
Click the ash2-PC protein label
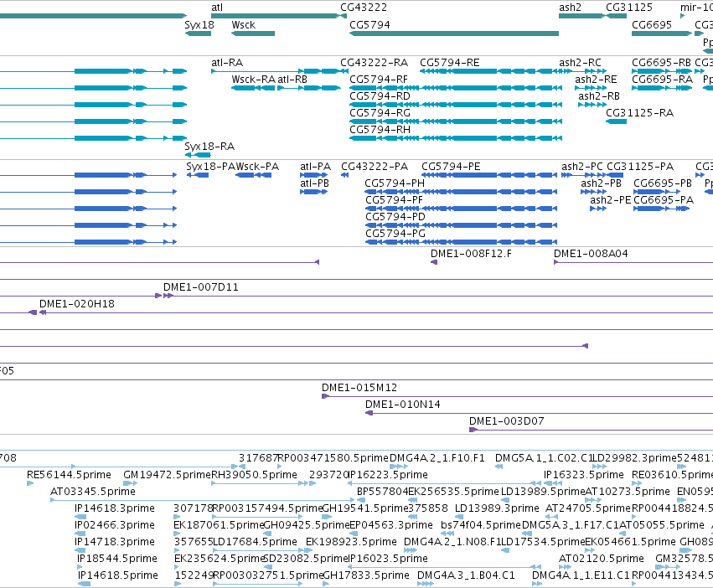pyautogui.click(x=582, y=167)
